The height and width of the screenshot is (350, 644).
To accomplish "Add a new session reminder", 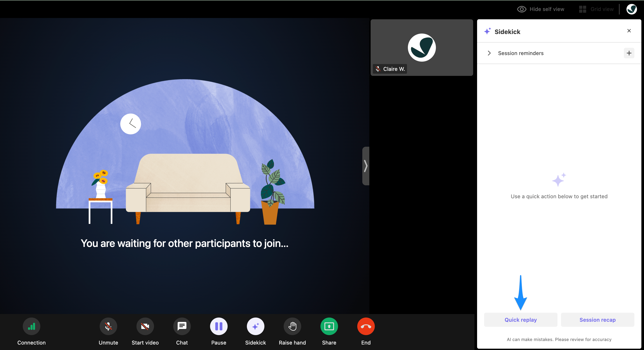I will (x=629, y=53).
